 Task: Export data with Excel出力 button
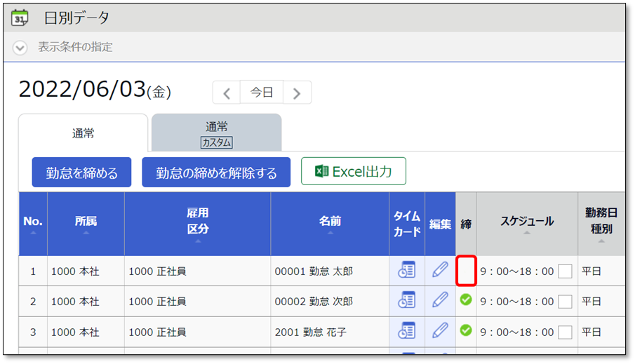(x=353, y=171)
